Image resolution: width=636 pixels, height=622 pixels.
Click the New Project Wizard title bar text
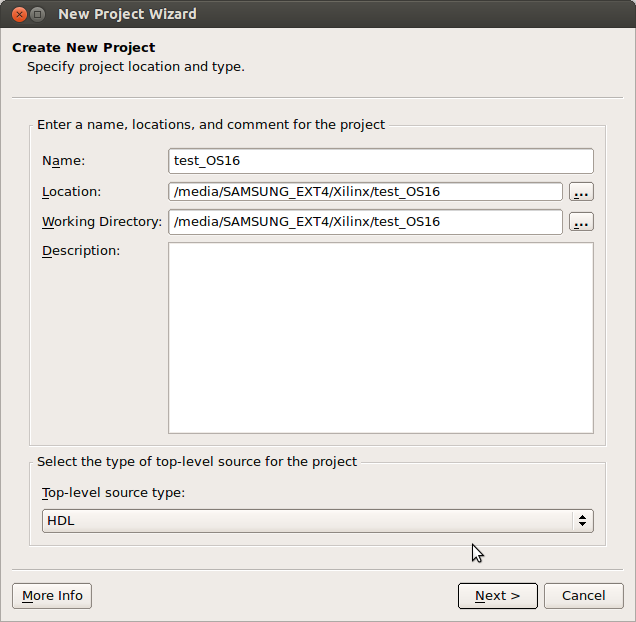127,14
